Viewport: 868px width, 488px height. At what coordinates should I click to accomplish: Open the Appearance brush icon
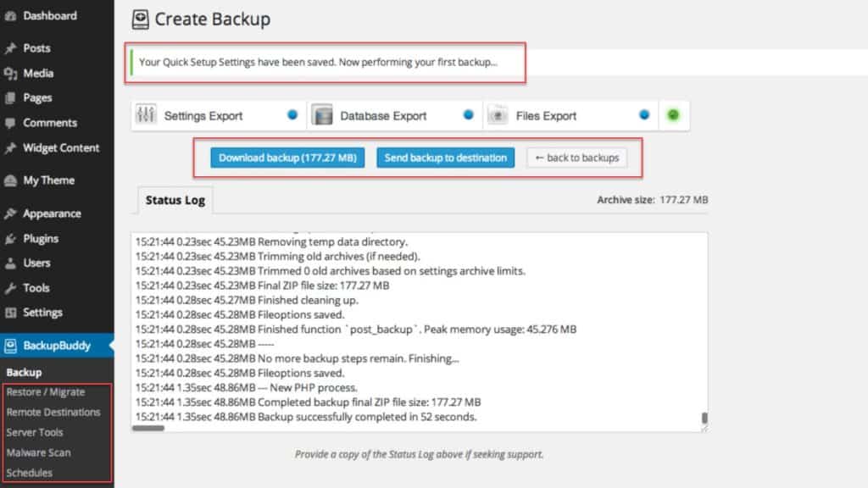pos(9,213)
